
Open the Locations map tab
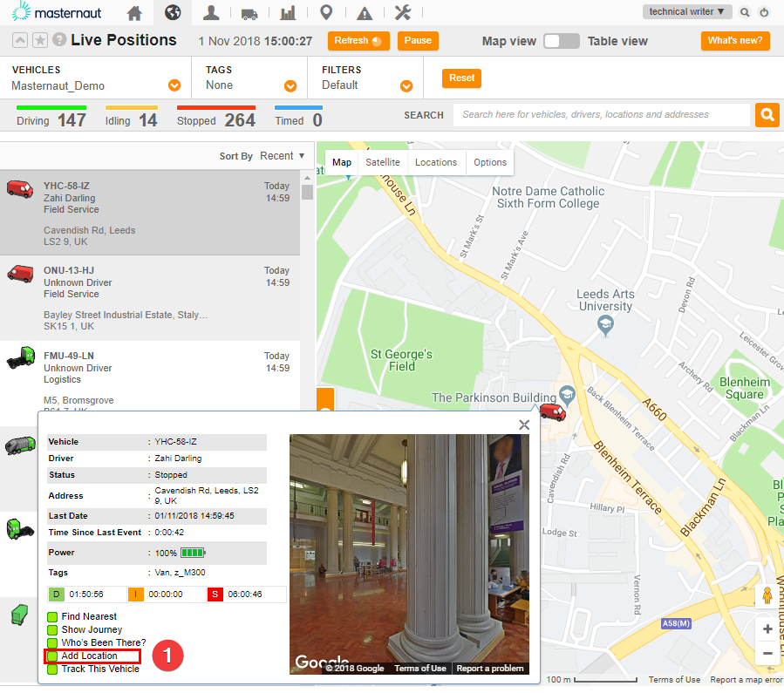(436, 162)
